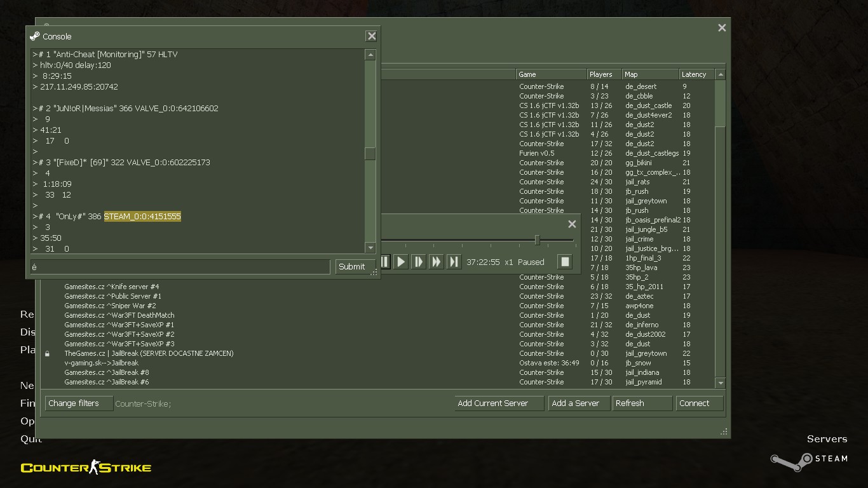Click the Counter-Strike logo
868x488 pixels.
(86, 468)
